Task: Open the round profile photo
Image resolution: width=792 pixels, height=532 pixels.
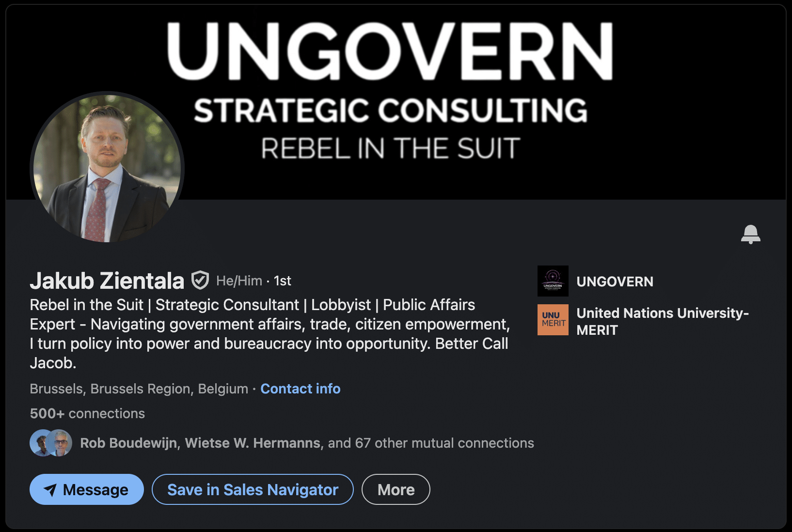Action: (x=107, y=168)
